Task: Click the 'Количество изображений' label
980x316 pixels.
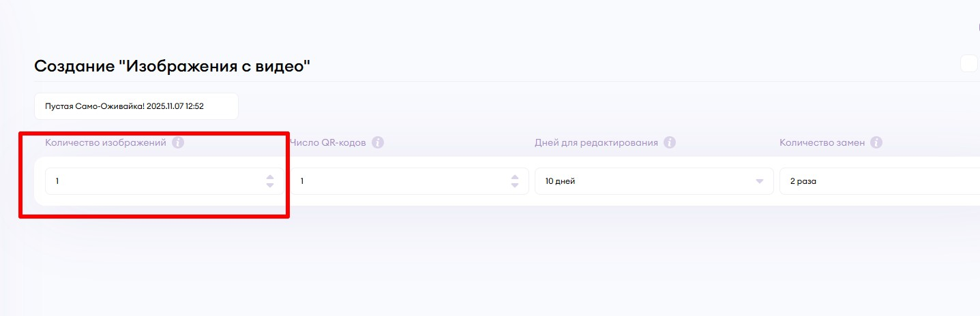Action: (106, 143)
